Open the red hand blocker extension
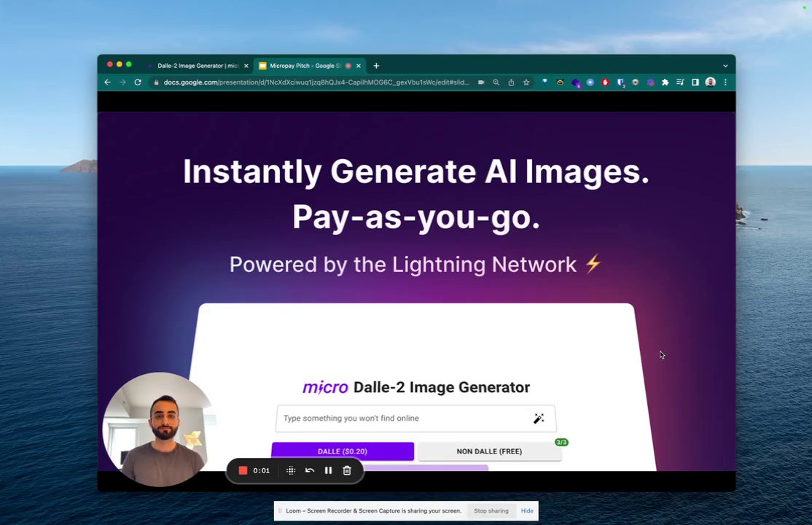Viewport: 812px width, 525px height. (x=605, y=82)
